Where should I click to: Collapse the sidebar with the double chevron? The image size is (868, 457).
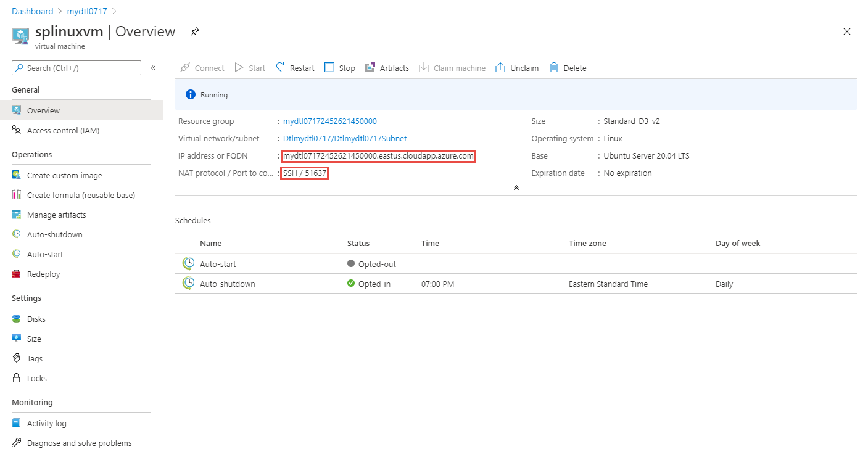click(x=153, y=68)
